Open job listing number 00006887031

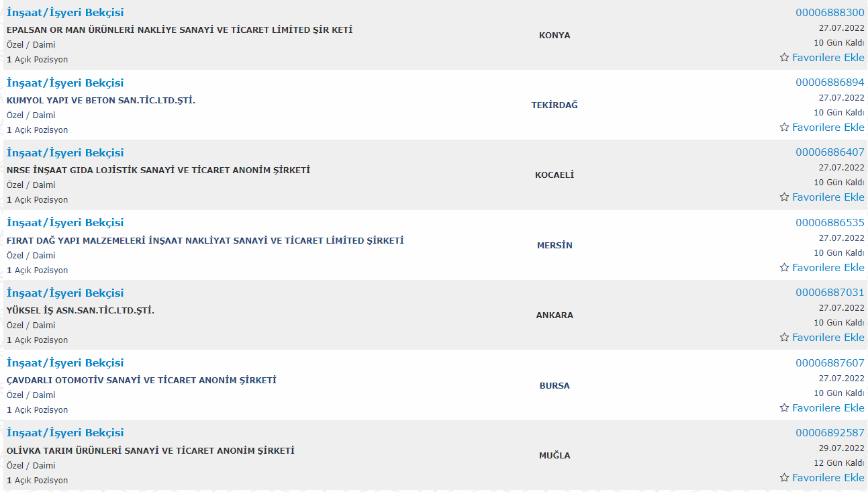pos(830,293)
